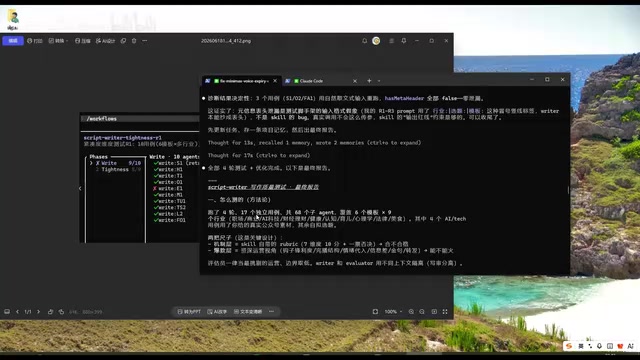Enter fullscreen mode icon in viewer
This screenshot has width=640, height=360.
pos(445,311)
